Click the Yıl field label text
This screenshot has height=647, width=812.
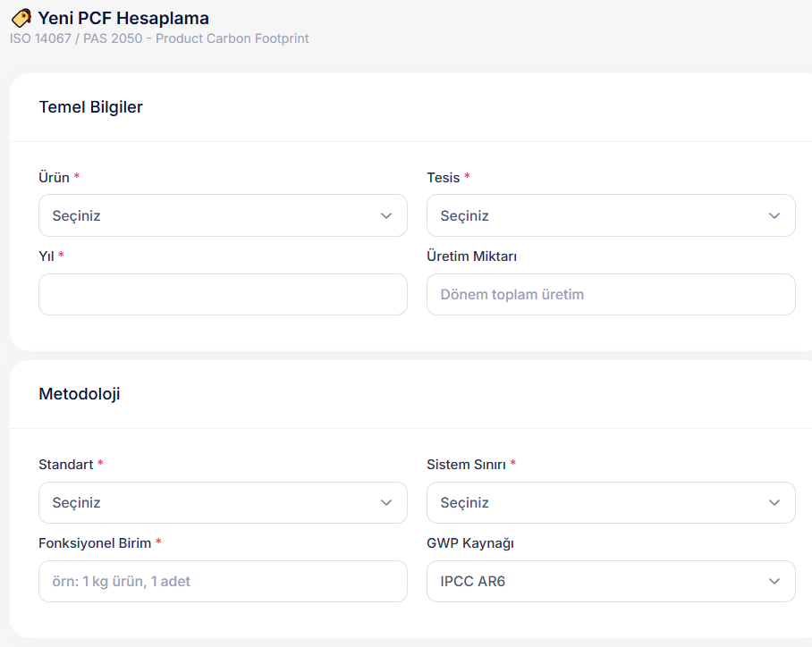click(x=47, y=256)
